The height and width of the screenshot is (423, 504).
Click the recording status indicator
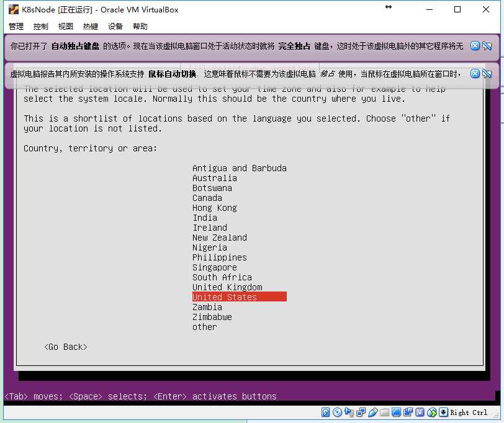(x=408, y=412)
